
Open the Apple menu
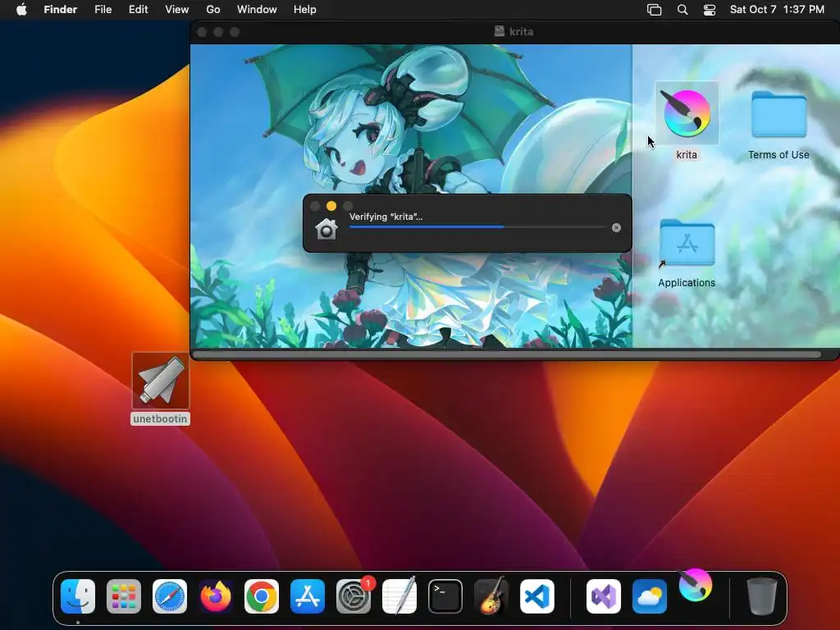coord(21,10)
